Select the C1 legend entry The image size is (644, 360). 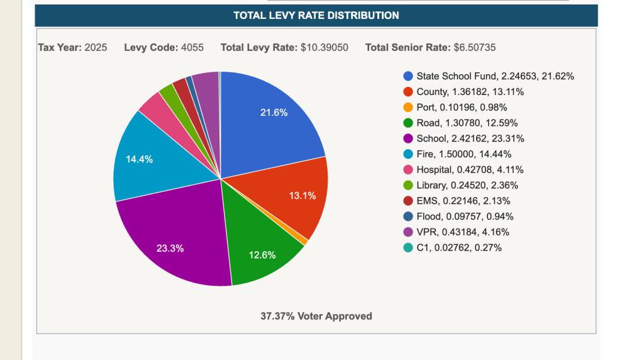458,247
